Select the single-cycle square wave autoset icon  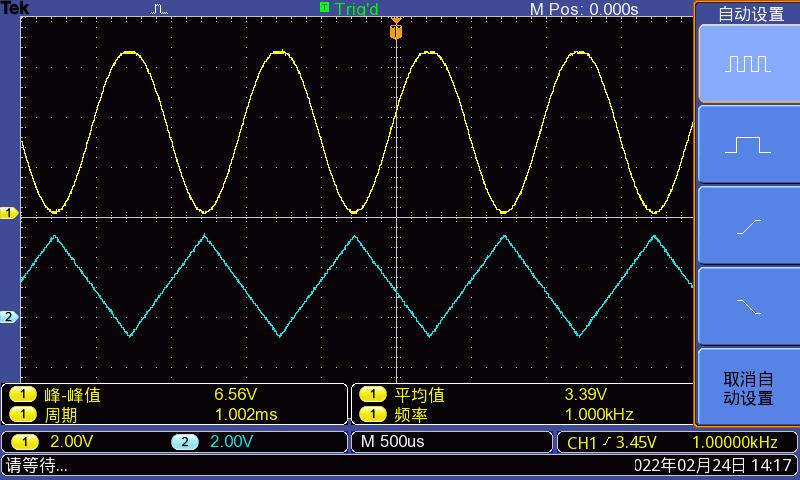747,145
